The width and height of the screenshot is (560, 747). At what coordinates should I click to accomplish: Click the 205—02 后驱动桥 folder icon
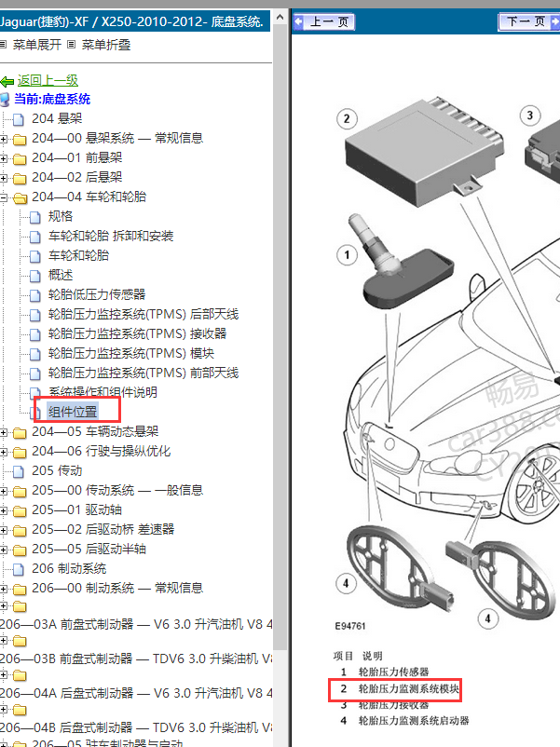click(x=20, y=530)
